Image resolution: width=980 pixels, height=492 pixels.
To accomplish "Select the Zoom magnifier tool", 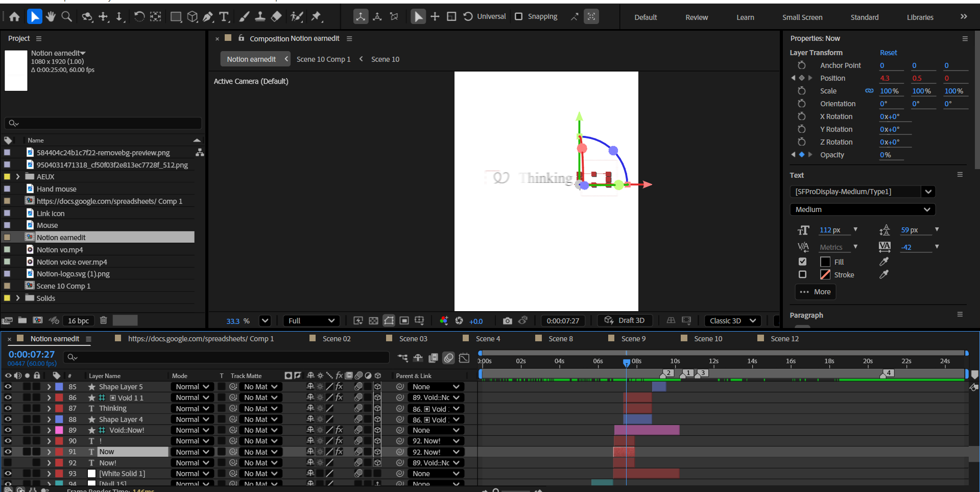I will click(x=66, y=17).
